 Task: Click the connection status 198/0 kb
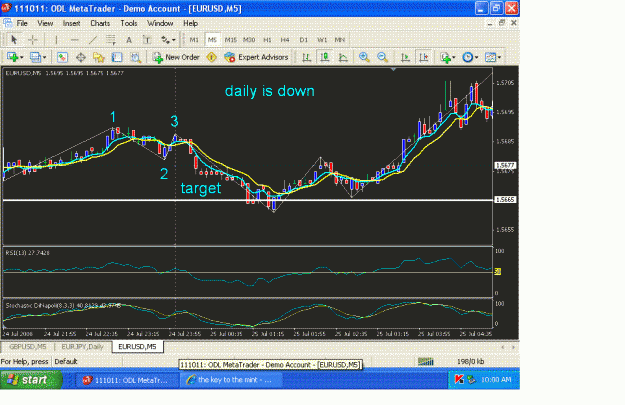pos(470,362)
